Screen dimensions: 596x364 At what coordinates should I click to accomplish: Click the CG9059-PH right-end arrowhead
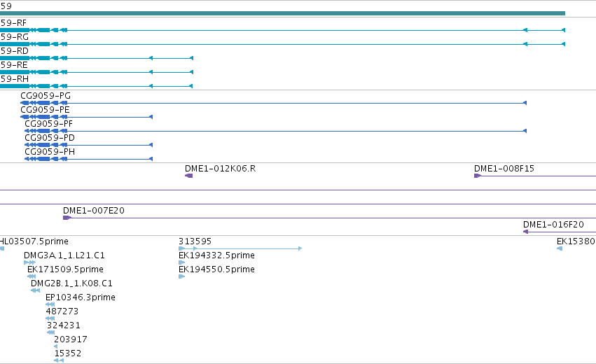[151, 159]
